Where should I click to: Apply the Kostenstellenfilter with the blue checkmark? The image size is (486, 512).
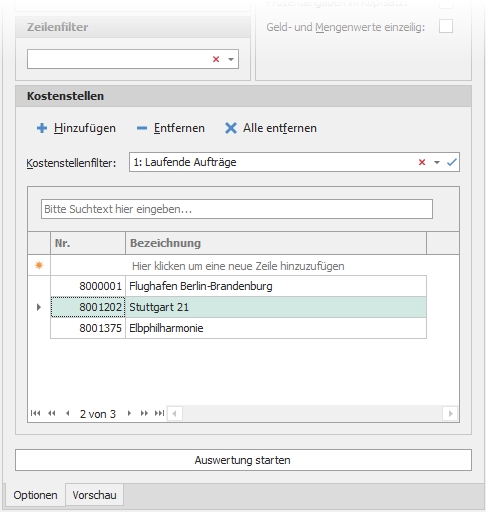tap(452, 162)
